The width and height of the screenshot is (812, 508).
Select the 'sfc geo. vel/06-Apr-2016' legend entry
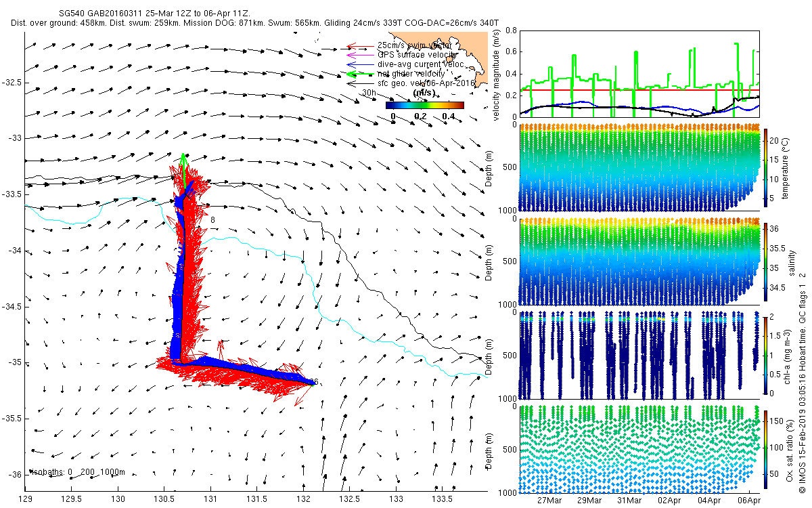pos(425,83)
